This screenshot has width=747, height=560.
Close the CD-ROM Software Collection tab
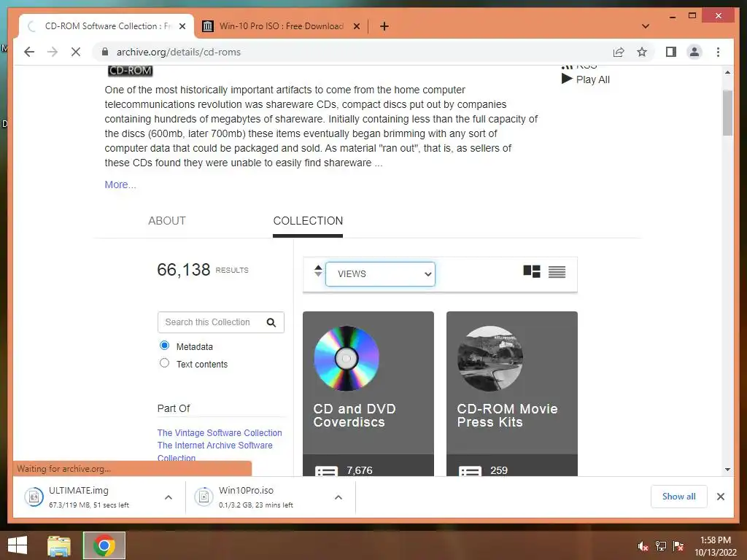[182, 27]
